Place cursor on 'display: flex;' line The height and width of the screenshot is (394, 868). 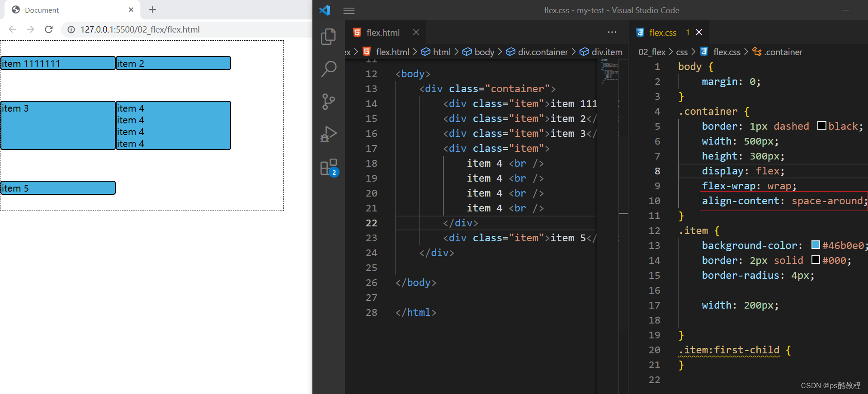pyautogui.click(x=743, y=171)
